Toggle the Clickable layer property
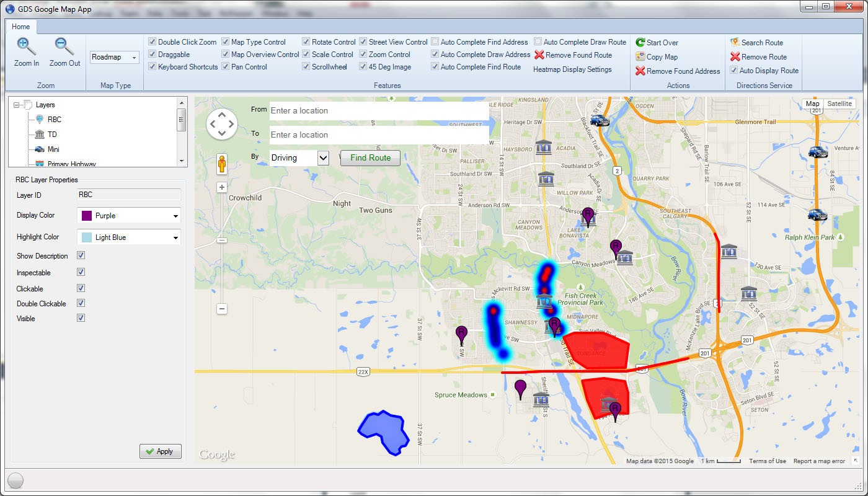Image resolution: width=868 pixels, height=496 pixels. [x=81, y=288]
